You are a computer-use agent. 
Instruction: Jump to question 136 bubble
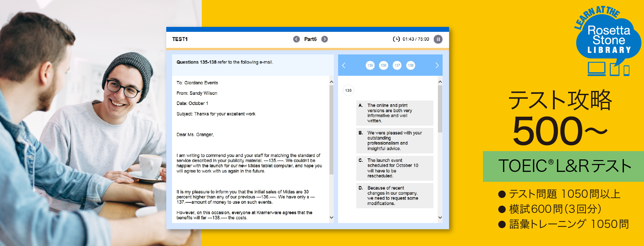click(383, 65)
